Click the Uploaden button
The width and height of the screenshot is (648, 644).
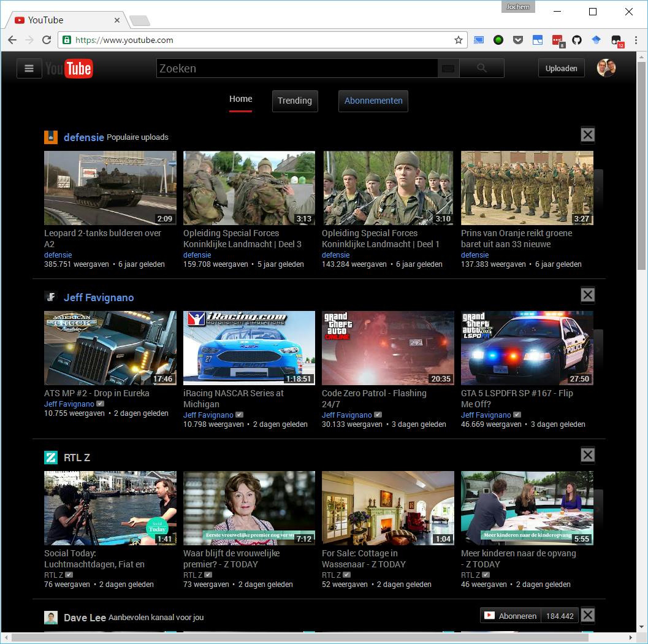coord(561,68)
